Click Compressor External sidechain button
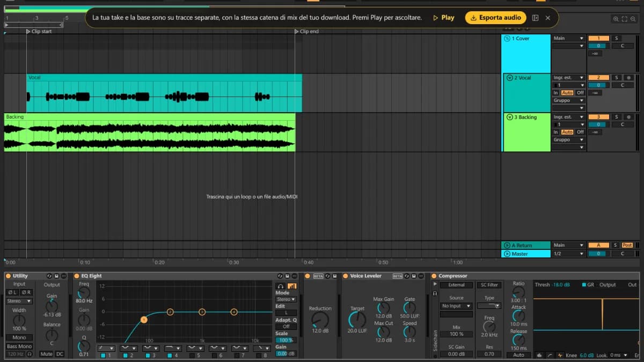 pyautogui.click(x=456, y=285)
